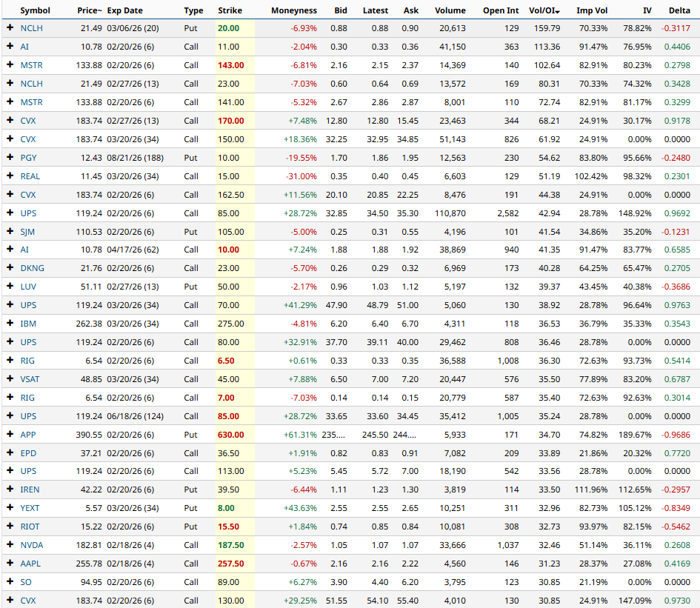Expand the NVDA call row
700x608 pixels.
(10, 544)
